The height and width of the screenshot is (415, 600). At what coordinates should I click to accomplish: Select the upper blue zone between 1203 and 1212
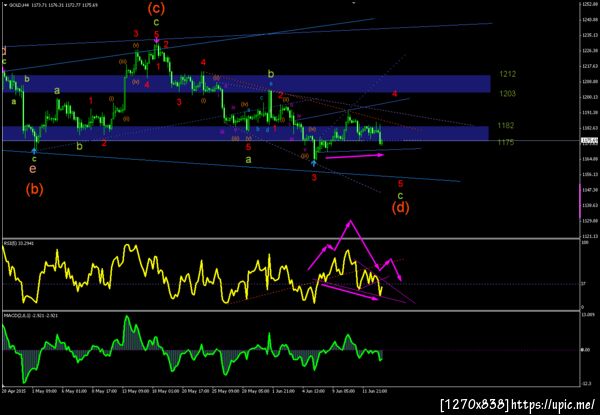tap(246, 84)
